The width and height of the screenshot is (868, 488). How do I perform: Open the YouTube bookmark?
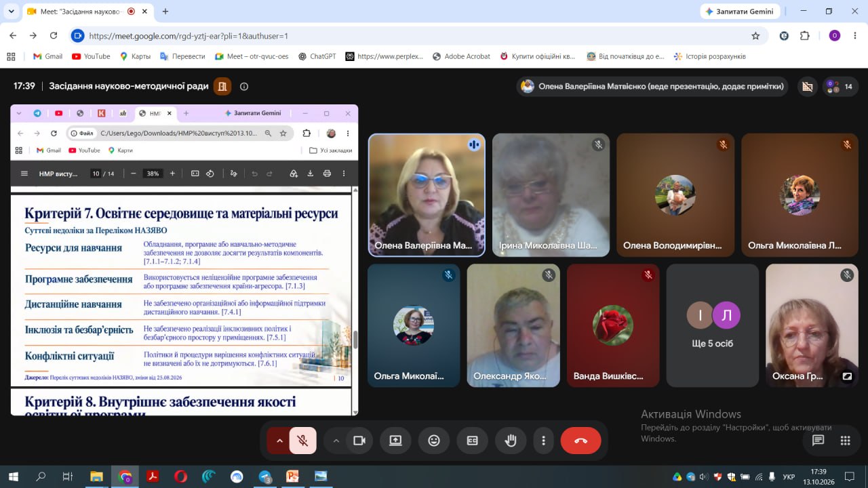pos(91,56)
